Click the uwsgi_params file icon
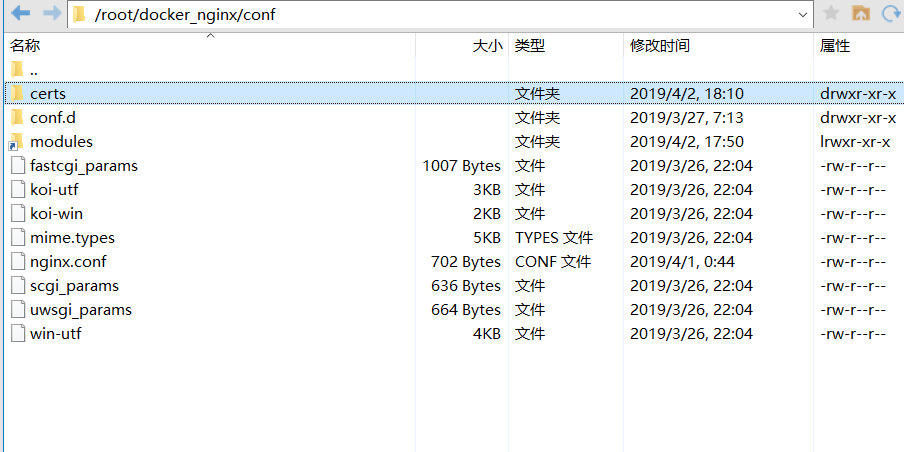 click(x=18, y=310)
